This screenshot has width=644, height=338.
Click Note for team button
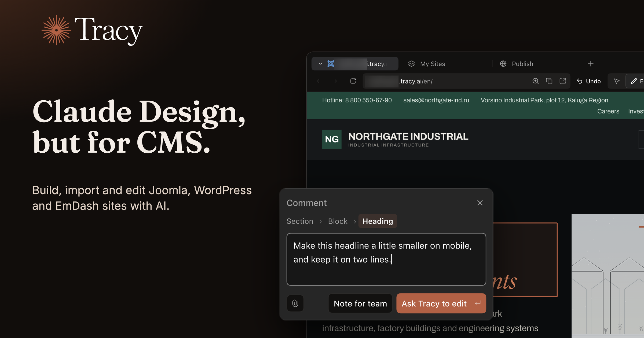click(x=360, y=303)
